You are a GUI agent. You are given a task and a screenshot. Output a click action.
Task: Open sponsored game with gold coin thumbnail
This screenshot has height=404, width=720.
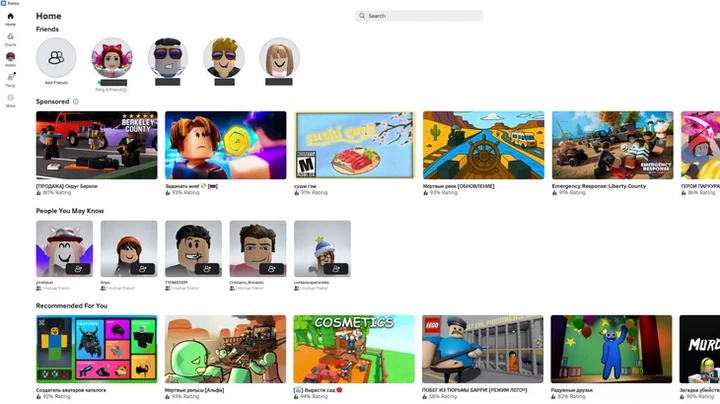coord(225,145)
